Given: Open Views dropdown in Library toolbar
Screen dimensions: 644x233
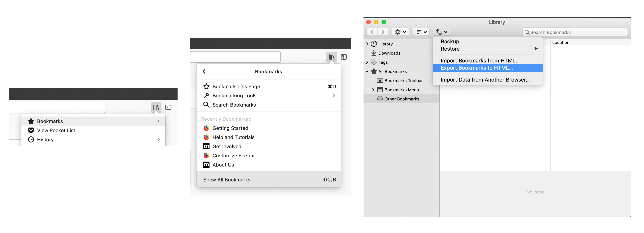Looking at the screenshot, I should (x=421, y=32).
